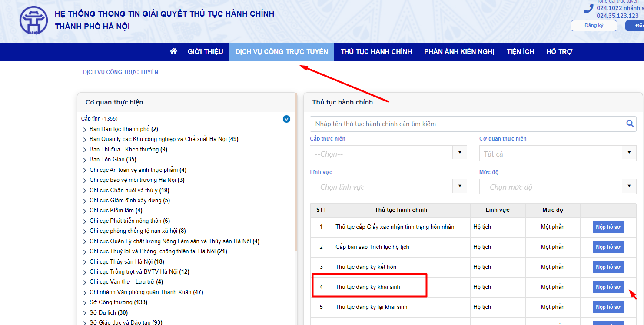Screen dimensions: 644x325
Task: Click the search magnifier icon
Action: (x=630, y=124)
